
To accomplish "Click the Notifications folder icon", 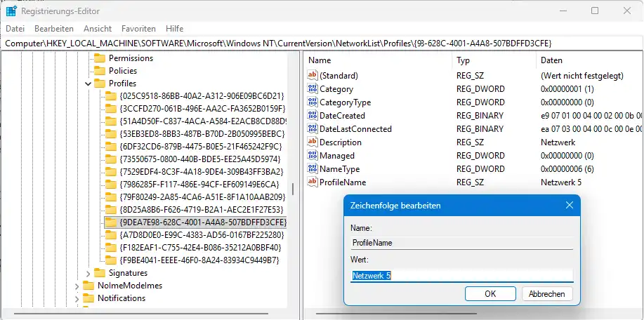I will tap(88, 299).
